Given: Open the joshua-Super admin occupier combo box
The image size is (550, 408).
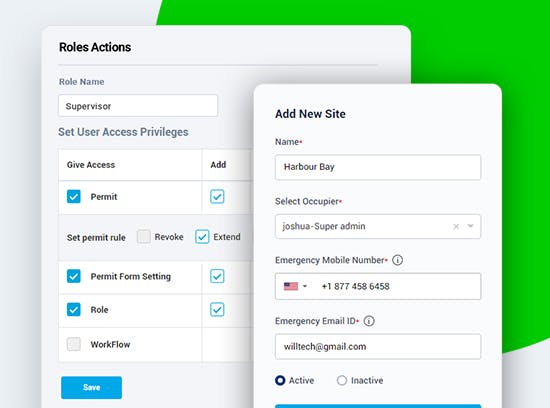Looking at the screenshot, I should click(378, 227).
